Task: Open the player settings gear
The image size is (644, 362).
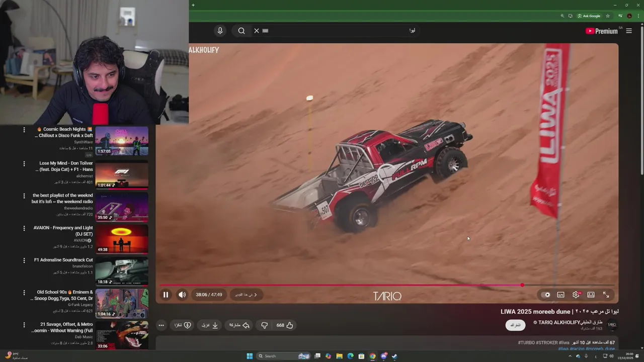Action: pyautogui.click(x=576, y=295)
